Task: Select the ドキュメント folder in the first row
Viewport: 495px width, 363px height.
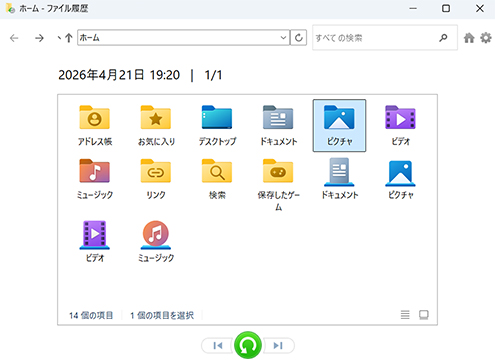Action: pos(278,126)
